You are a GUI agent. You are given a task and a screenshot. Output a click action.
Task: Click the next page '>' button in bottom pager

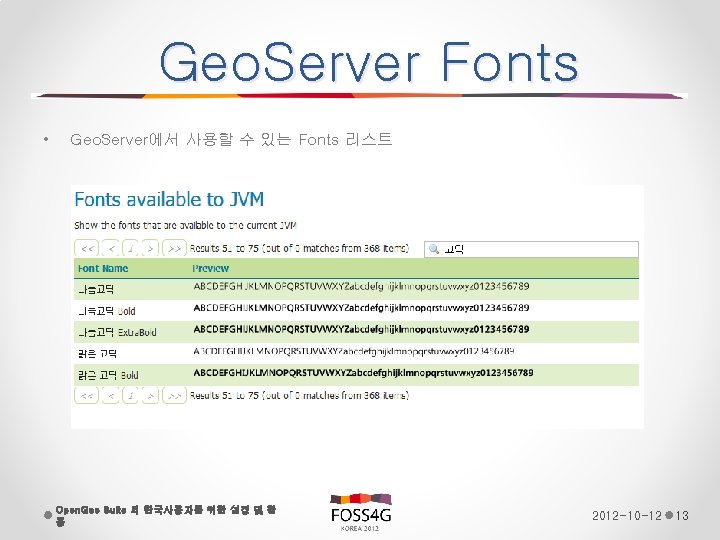(150, 395)
